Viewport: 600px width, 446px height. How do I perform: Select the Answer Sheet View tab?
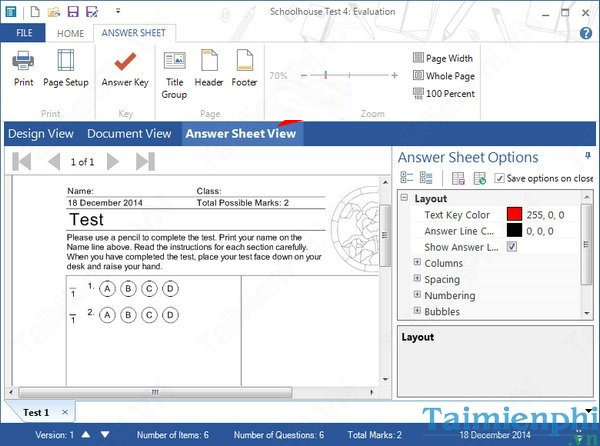tap(241, 133)
